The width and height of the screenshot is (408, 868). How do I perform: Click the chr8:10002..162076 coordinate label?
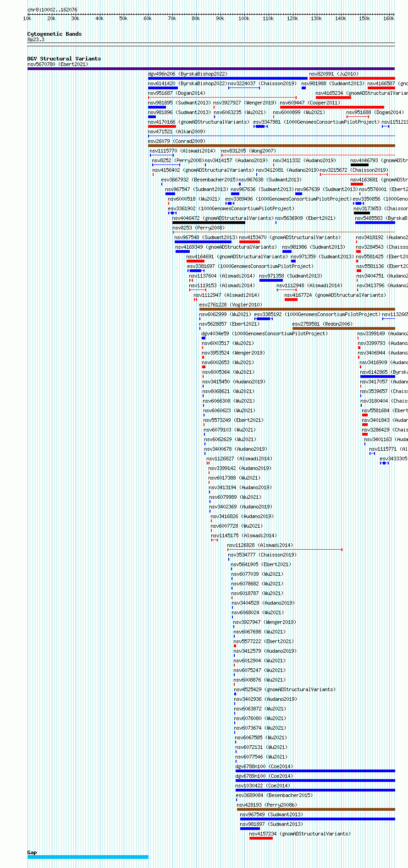click(x=52, y=10)
